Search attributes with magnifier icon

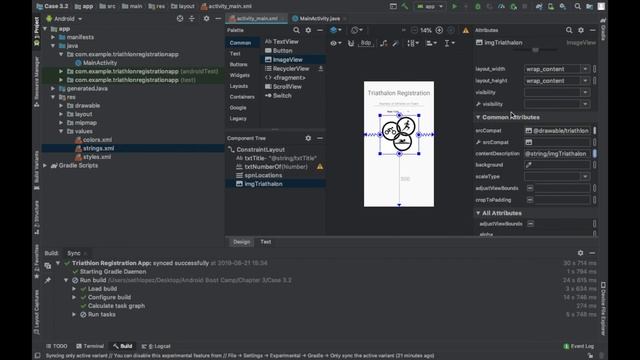click(569, 30)
